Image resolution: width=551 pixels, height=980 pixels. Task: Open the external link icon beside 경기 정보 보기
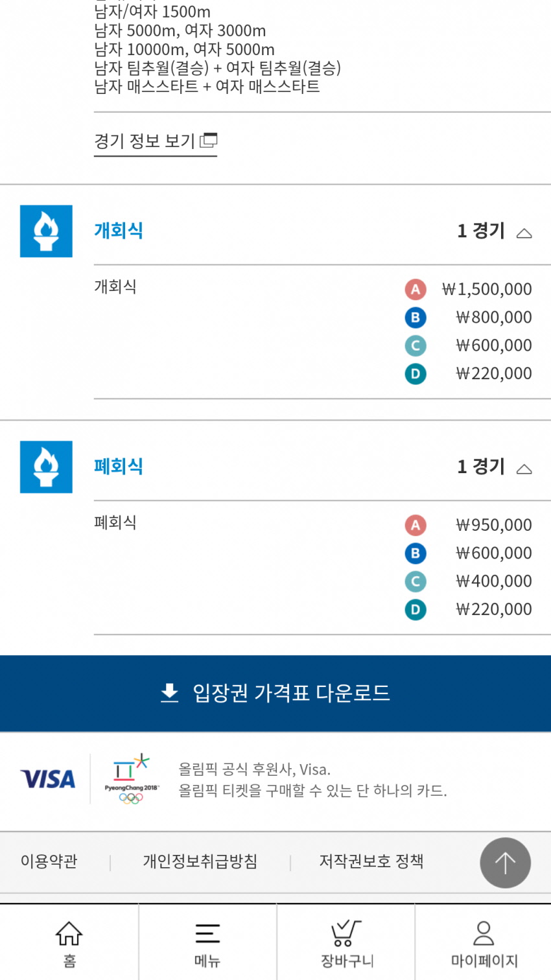point(209,140)
